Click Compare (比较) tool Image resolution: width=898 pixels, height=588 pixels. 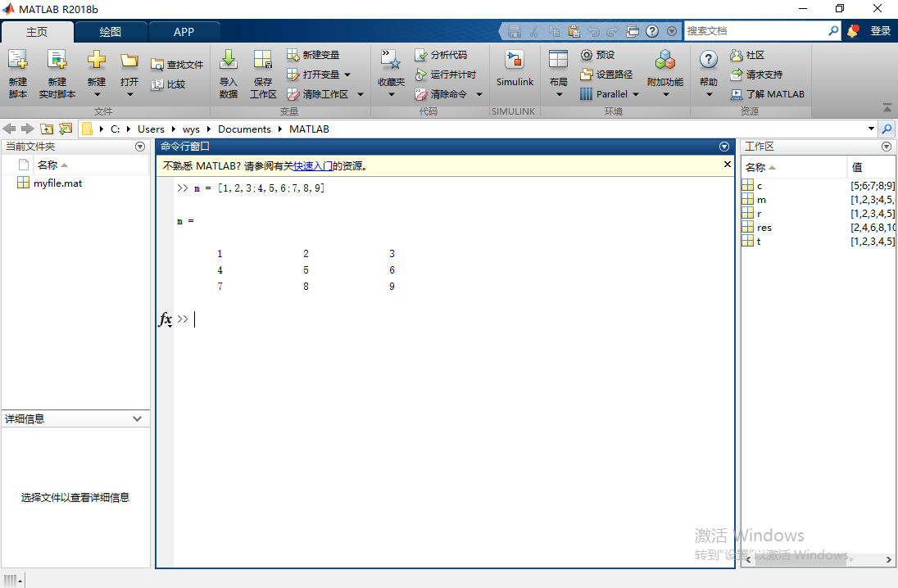point(169,84)
